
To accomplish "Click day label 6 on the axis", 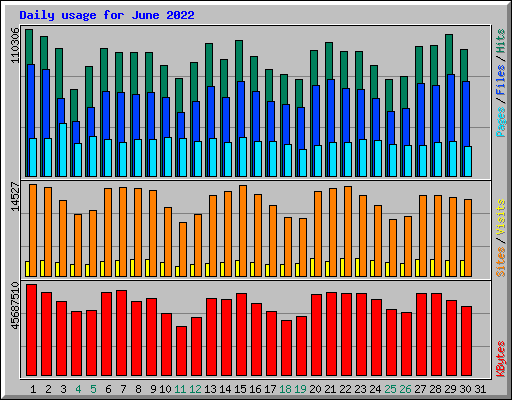I will (x=108, y=389).
